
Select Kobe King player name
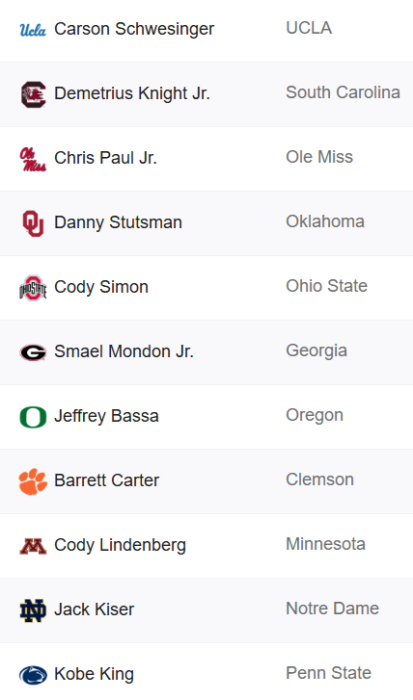coord(94,674)
